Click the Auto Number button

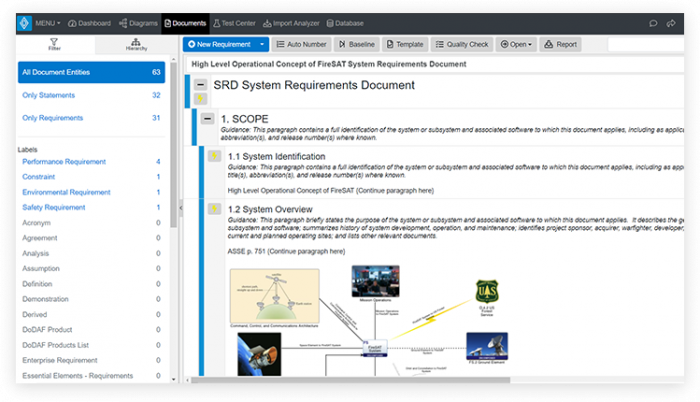click(301, 44)
